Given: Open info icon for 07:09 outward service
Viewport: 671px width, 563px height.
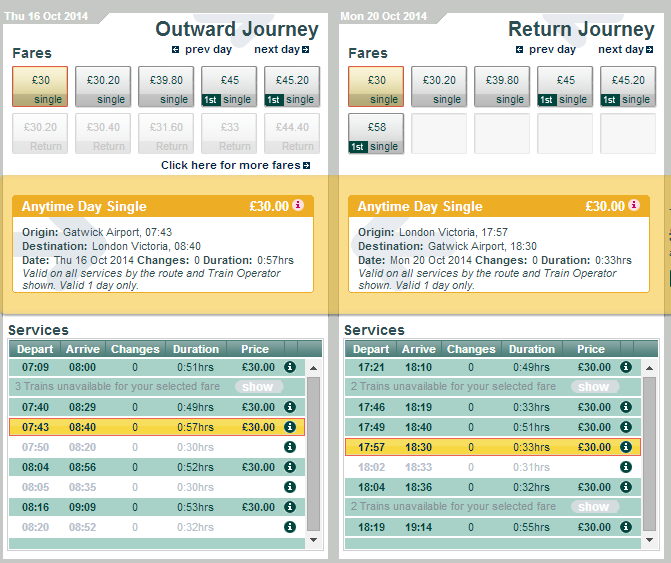Looking at the screenshot, I should (290, 367).
